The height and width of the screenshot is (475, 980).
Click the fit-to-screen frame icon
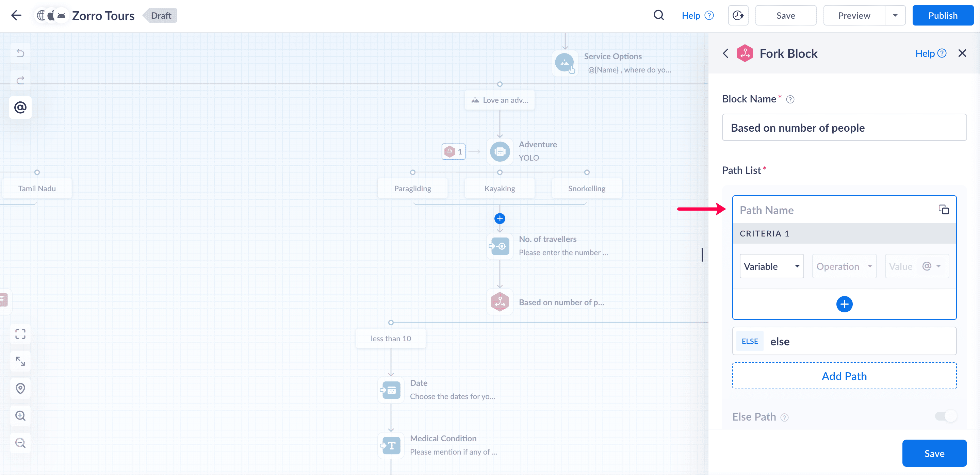(20, 334)
